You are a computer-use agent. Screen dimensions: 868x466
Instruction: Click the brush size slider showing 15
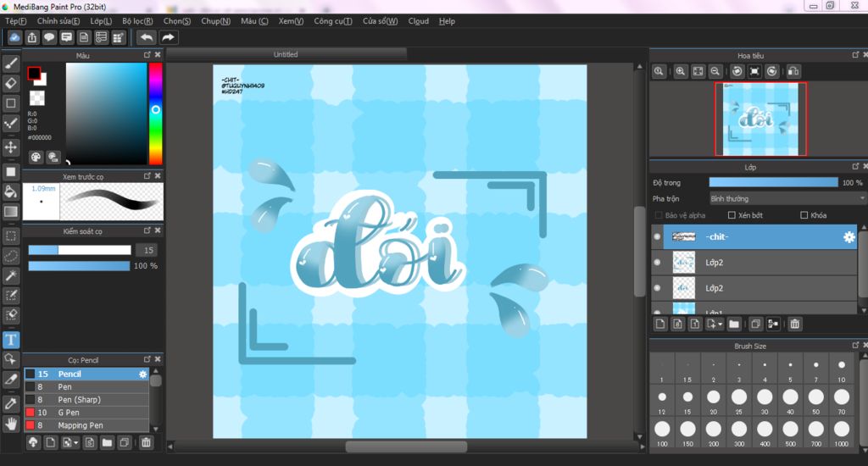tap(80, 250)
